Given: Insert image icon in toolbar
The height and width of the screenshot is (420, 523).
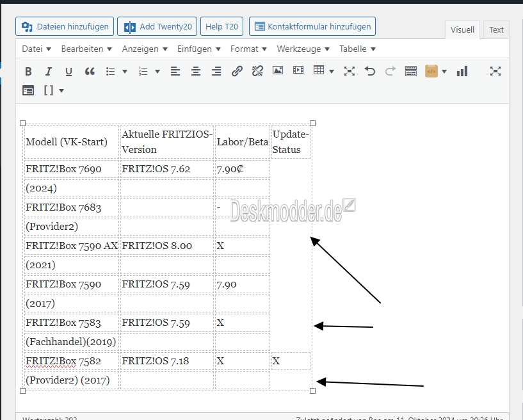Looking at the screenshot, I should (278, 70).
